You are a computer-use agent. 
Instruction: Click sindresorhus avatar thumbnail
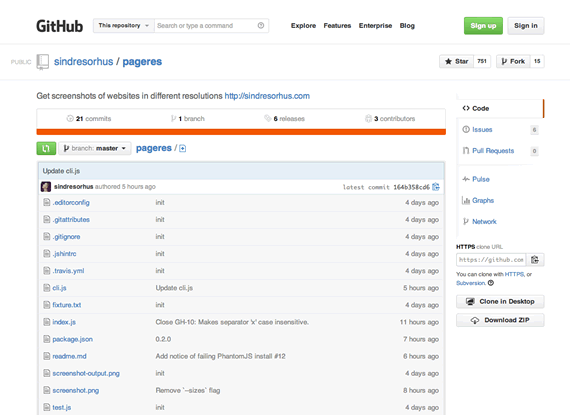(46, 187)
